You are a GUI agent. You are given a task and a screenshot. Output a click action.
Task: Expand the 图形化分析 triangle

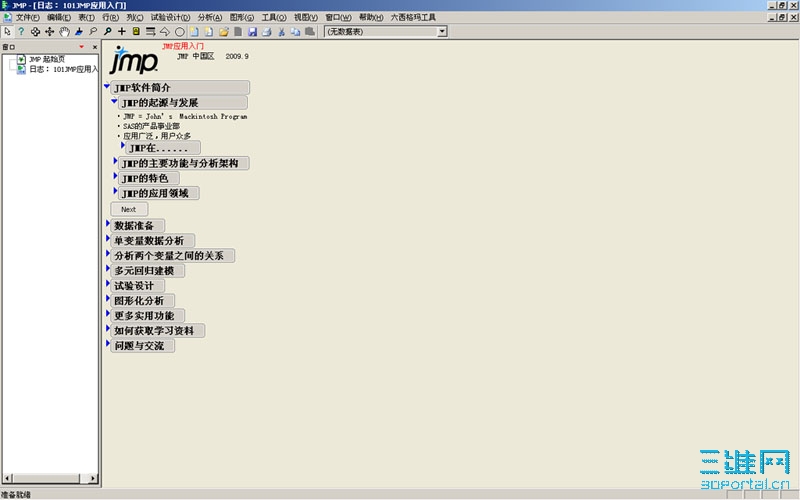(108, 298)
